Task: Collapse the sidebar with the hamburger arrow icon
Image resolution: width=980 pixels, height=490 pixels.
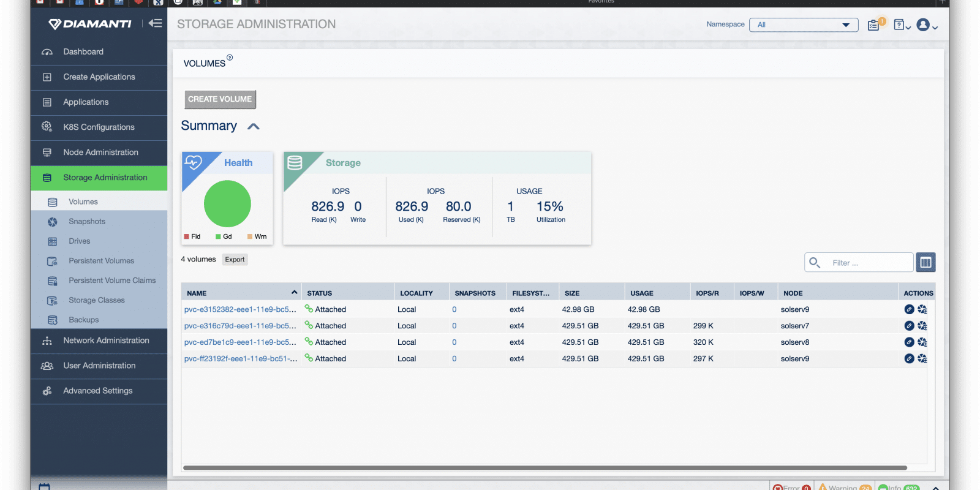Action: click(x=155, y=23)
